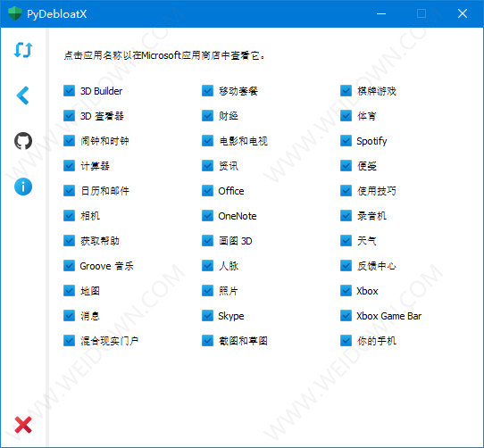Uncheck the 财经 checkbox
The height and width of the screenshot is (448, 484).
point(208,116)
